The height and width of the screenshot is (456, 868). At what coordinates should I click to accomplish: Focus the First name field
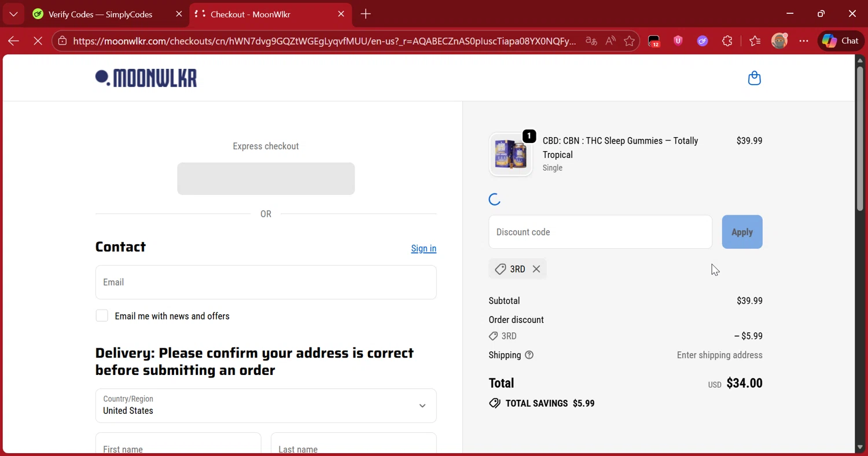tap(178, 444)
